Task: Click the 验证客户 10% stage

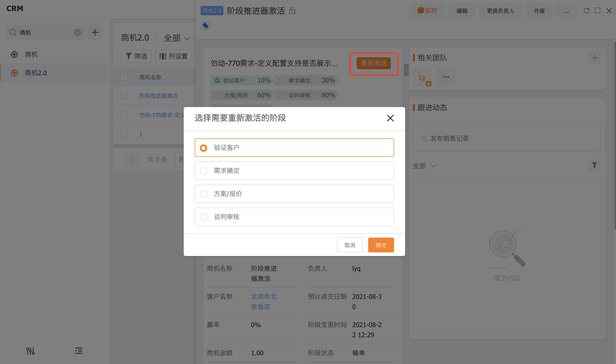Action: 242,81
